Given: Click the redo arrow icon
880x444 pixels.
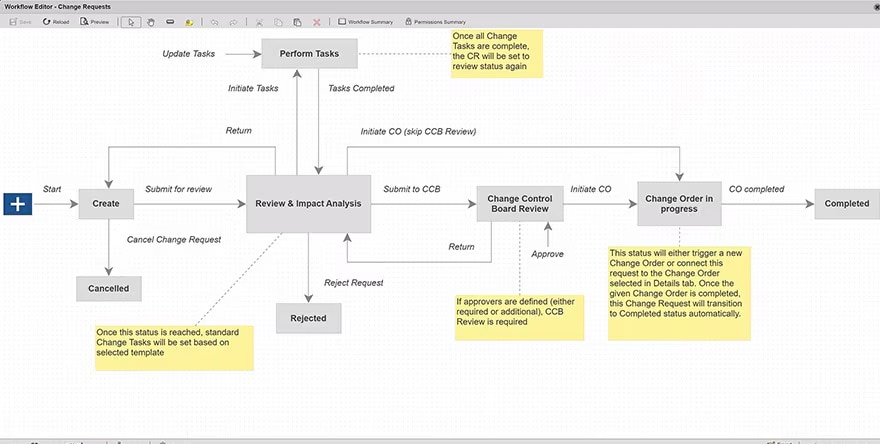Looking at the screenshot, I should coord(235,21).
